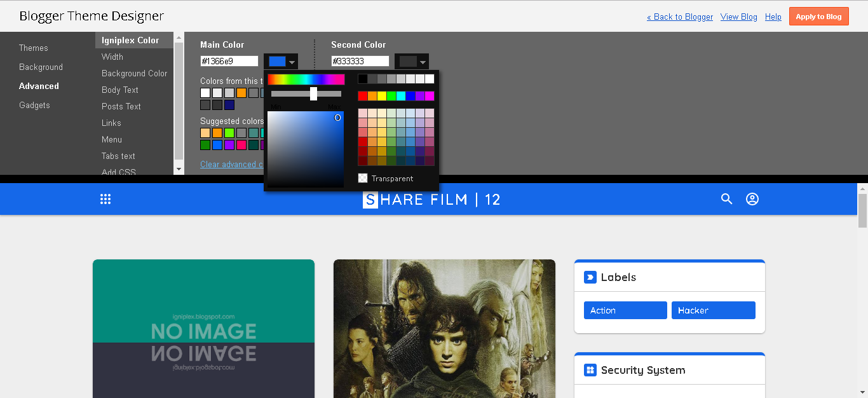Click the Action label button
The width and height of the screenshot is (868, 398).
coord(625,310)
